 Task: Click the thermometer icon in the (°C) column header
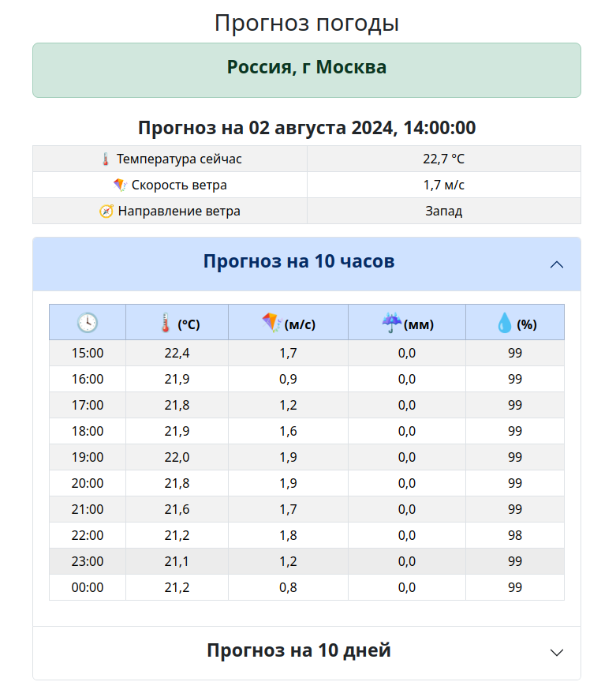point(165,323)
